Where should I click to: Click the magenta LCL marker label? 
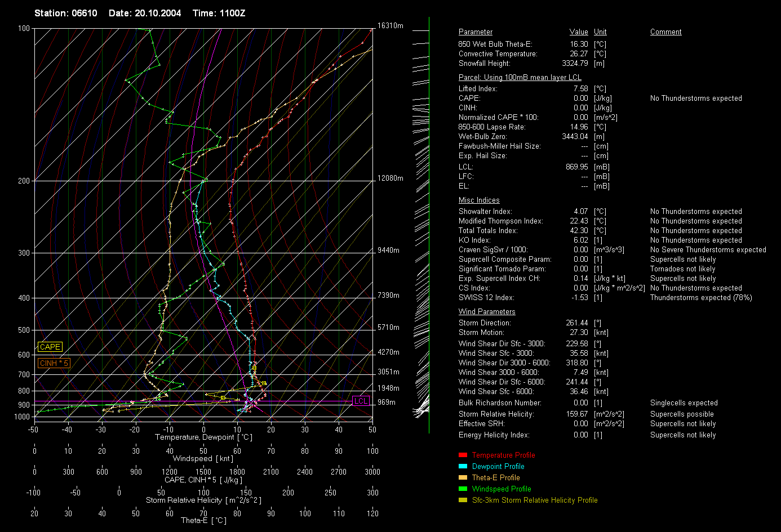(x=361, y=401)
